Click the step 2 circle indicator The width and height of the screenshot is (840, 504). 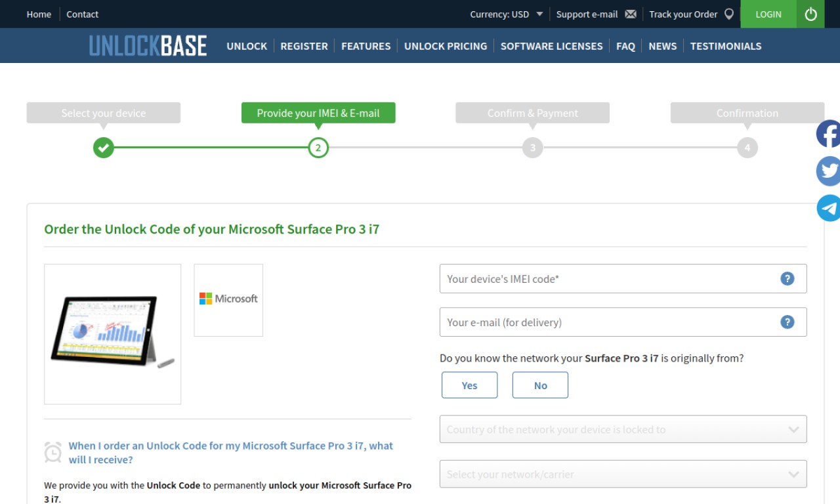[318, 148]
